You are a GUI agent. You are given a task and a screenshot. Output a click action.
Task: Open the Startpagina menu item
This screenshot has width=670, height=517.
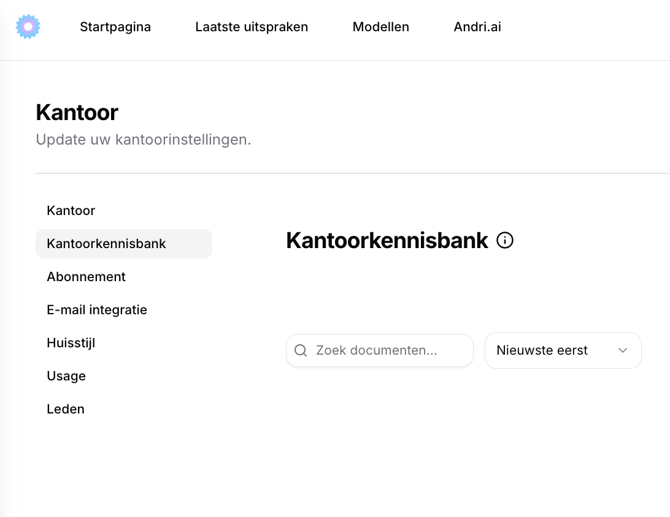pos(115,27)
